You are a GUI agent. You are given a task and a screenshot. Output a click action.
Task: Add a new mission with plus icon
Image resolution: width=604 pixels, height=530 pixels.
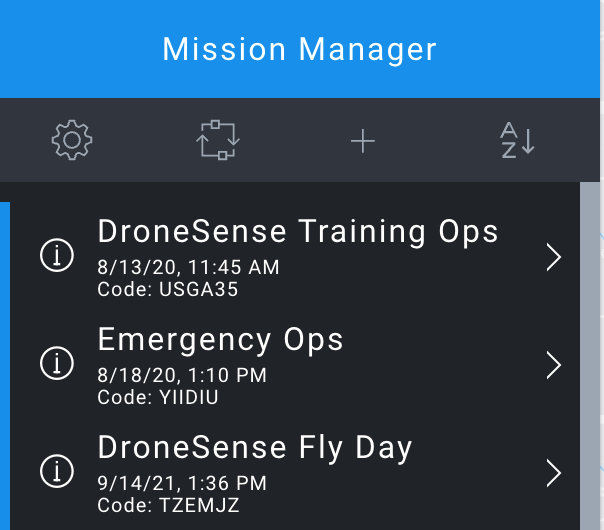[x=363, y=141]
